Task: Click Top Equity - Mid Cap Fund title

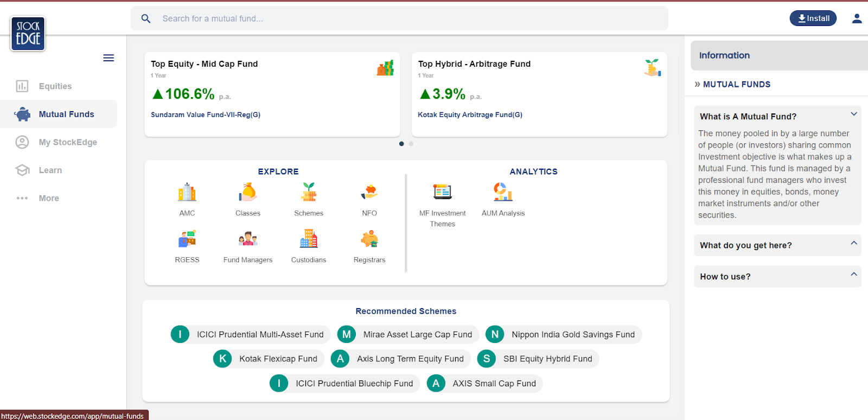Action: (x=205, y=64)
